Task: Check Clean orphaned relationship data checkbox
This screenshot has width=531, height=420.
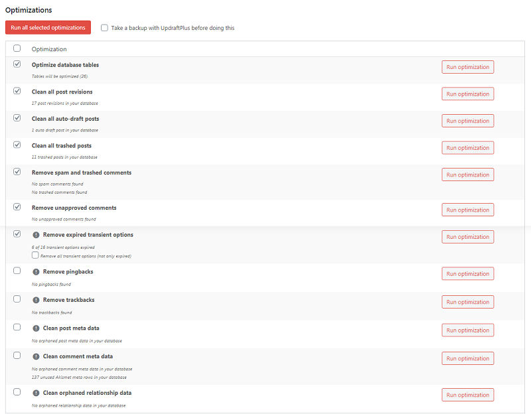Action: 17,392
